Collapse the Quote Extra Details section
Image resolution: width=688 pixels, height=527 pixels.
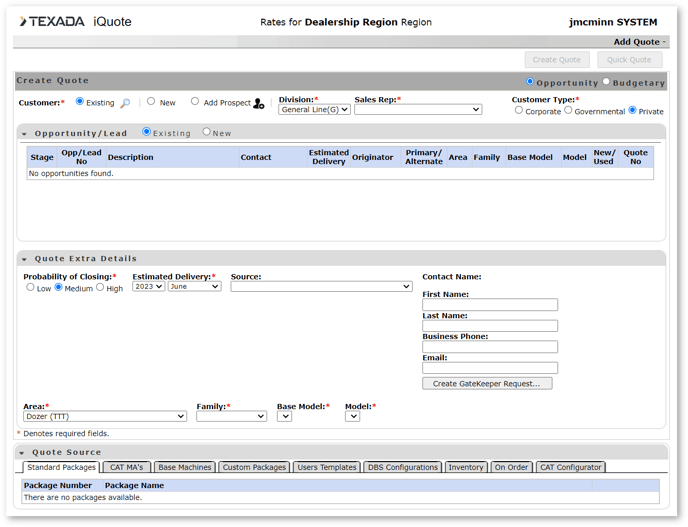(x=25, y=259)
